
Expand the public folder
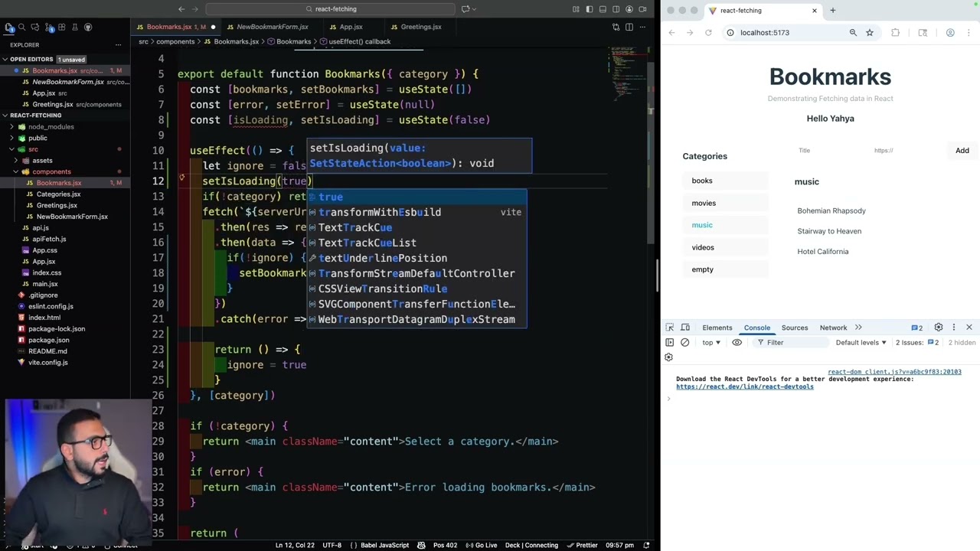point(38,138)
